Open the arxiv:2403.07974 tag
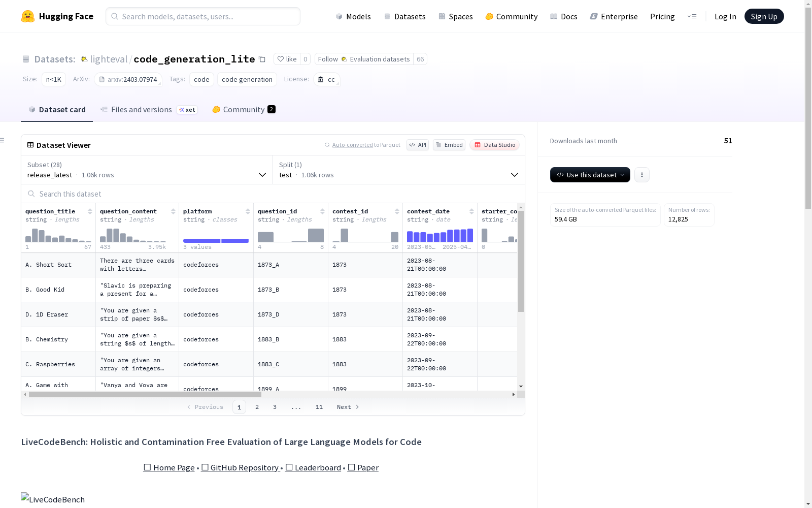The width and height of the screenshot is (812, 508). pyautogui.click(x=128, y=79)
